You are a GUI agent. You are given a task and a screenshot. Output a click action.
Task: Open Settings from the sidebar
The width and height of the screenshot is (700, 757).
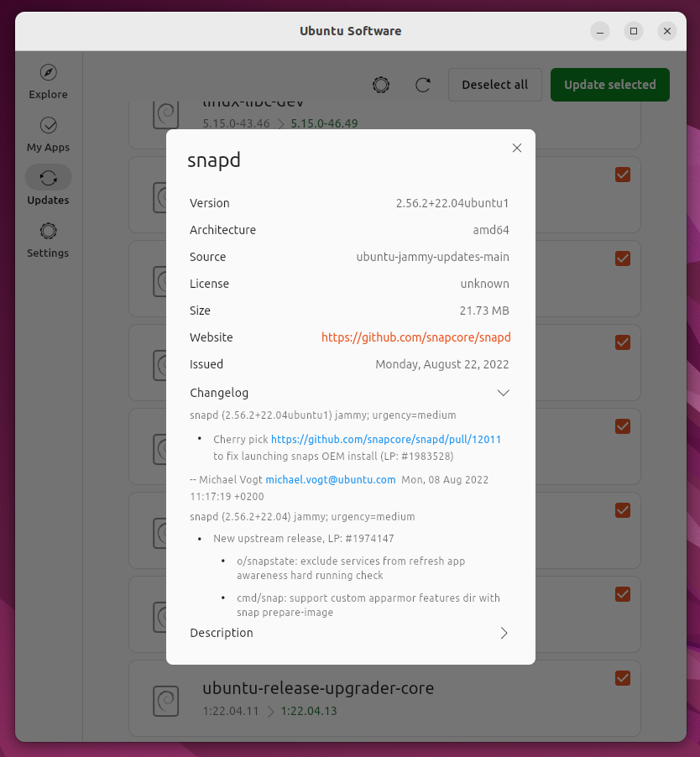click(x=48, y=240)
